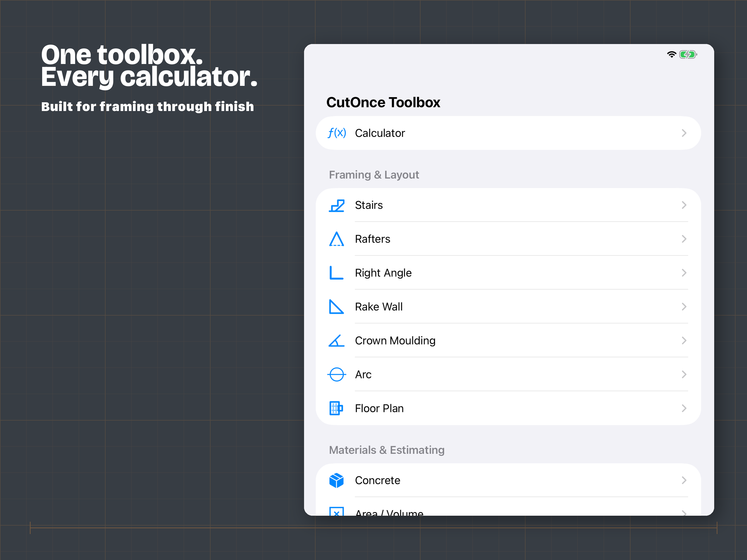Tap the Rafters triangle icon
Image resolution: width=747 pixels, height=560 pixels.
point(337,239)
